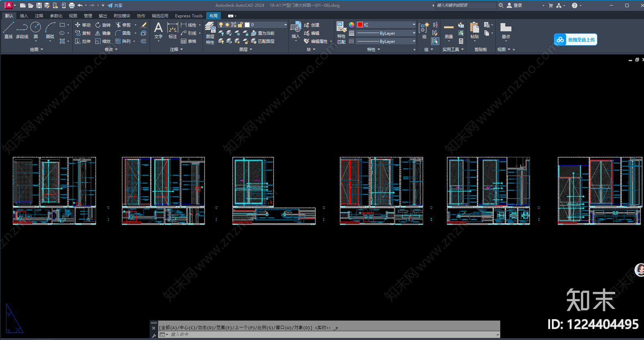Open the object color wheel swatch
644x340 pixels.
click(x=351, y=25)
